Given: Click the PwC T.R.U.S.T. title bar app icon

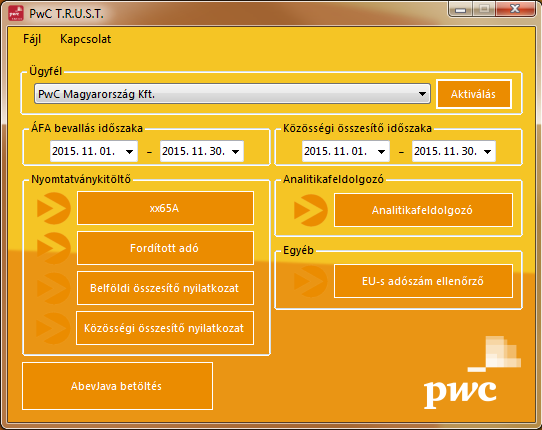Looking at the screenshot, I should [x=16, y=13].
